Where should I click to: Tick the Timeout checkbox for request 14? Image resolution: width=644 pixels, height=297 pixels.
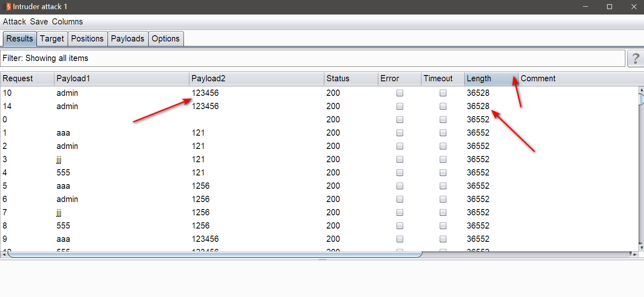pyautogui.click(x=443, y=107)
